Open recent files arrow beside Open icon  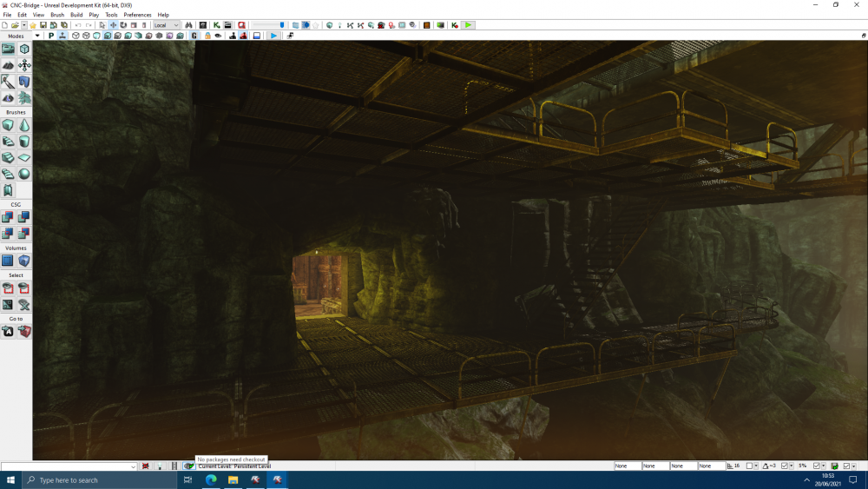point(23,25)
